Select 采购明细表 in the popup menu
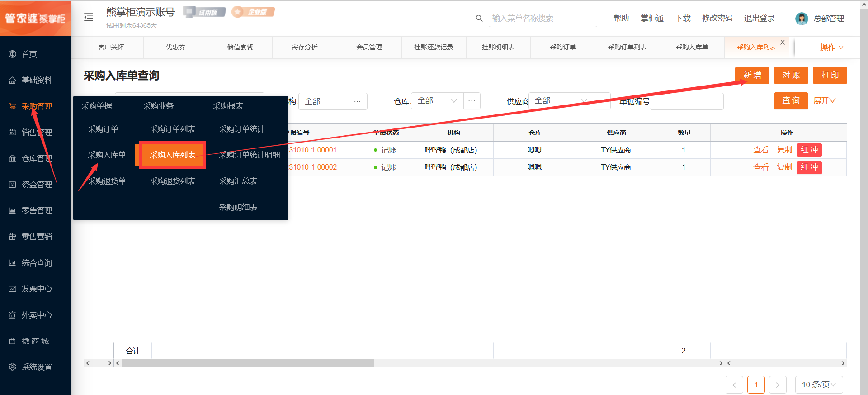This screenshot has width=868, height=395. [x=238, y=207]
